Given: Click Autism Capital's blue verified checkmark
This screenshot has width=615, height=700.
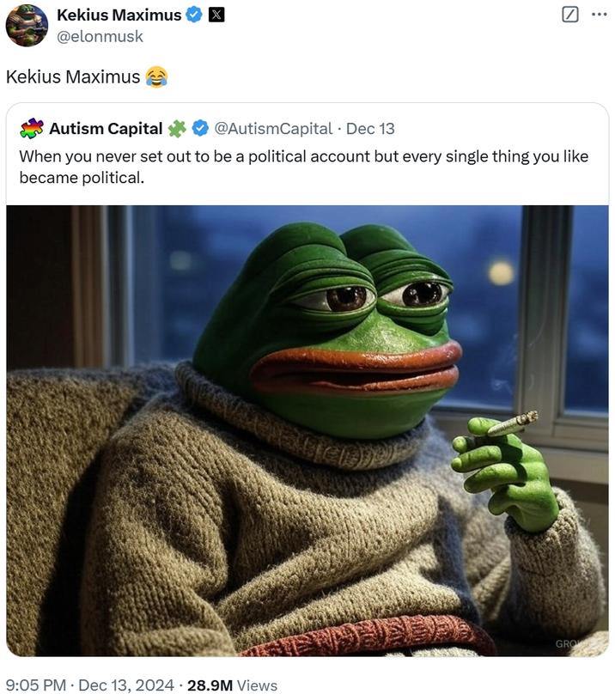Looking at the screenshot, I should point(200,129).
